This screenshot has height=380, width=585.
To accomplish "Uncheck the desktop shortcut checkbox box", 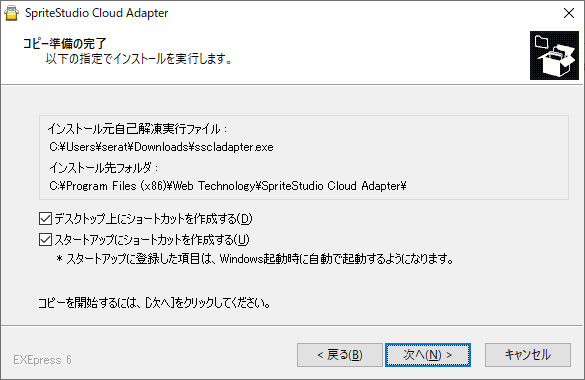I will (45, 219).
